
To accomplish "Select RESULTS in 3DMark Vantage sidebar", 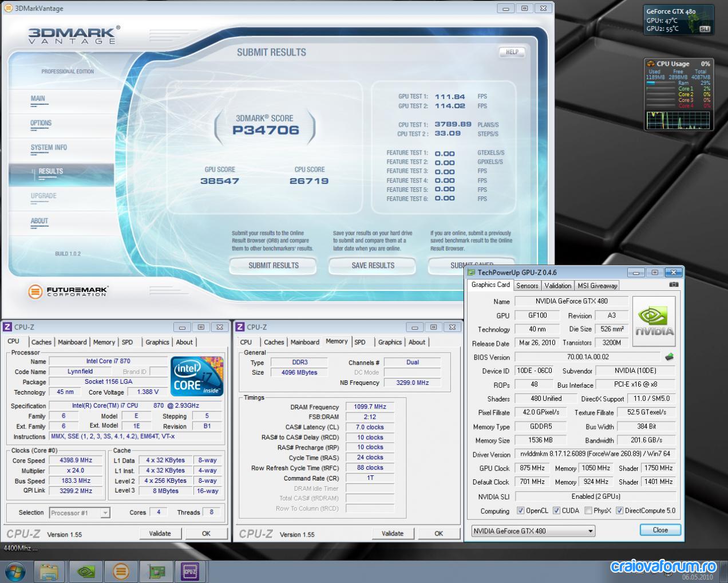I will tap(61, 174).
